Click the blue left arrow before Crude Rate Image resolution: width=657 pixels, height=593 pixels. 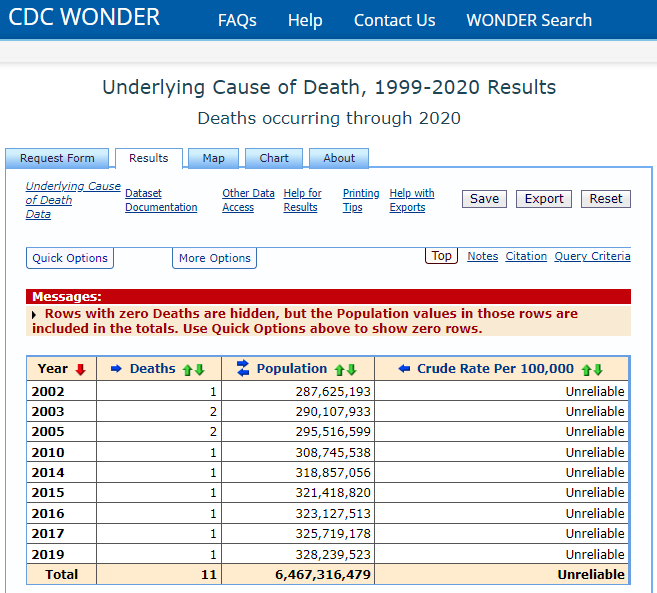pos(404,368)
